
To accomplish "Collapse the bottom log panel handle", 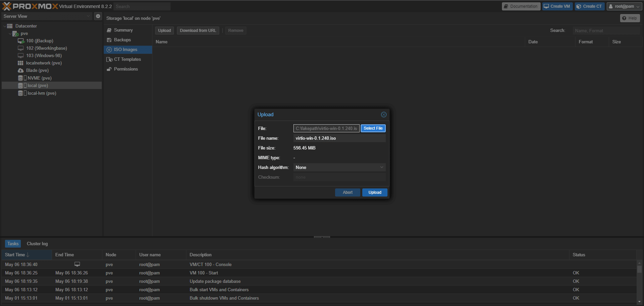I will coord(322,237).
